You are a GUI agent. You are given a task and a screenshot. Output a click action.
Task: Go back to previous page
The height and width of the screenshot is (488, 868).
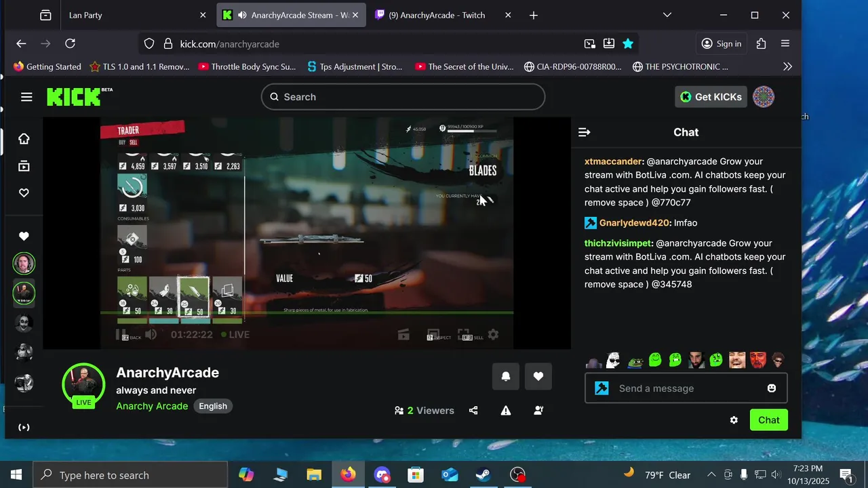21,43
